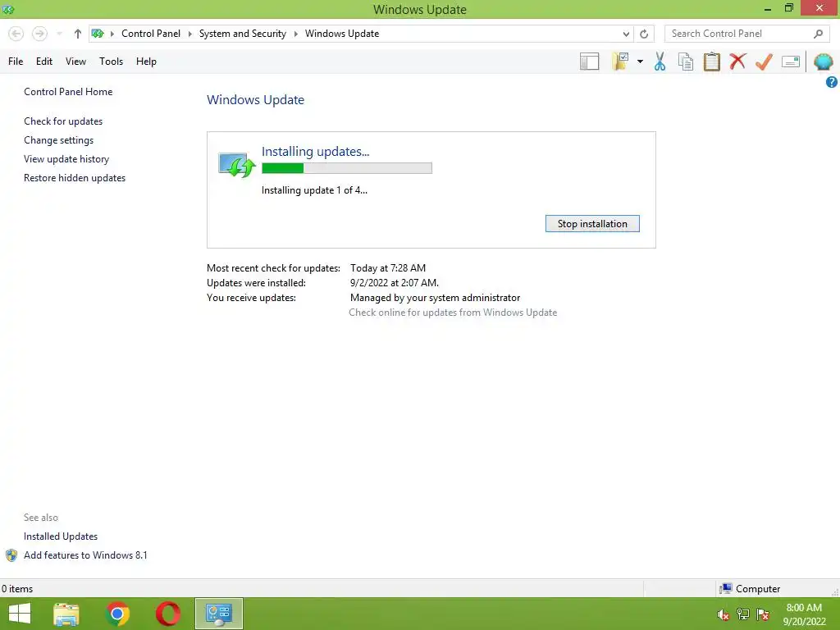
Task: Click the Control Panel taskbar button
Action: pos(218,614)
